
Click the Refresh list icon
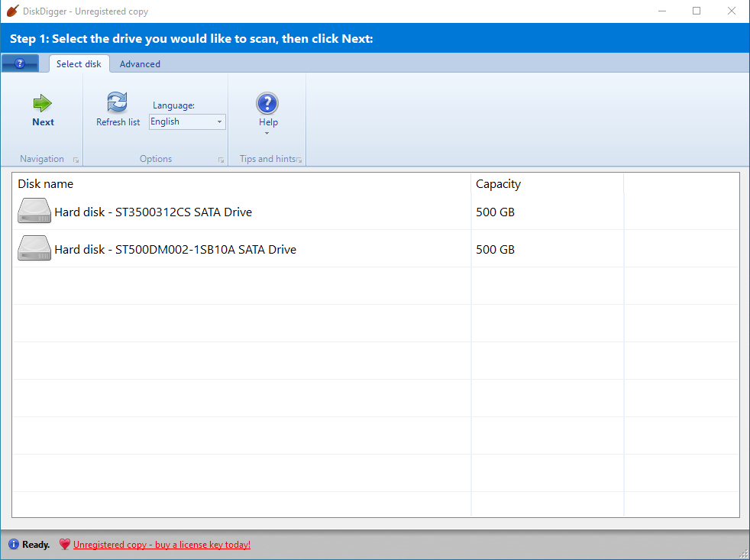coord(117,102)
